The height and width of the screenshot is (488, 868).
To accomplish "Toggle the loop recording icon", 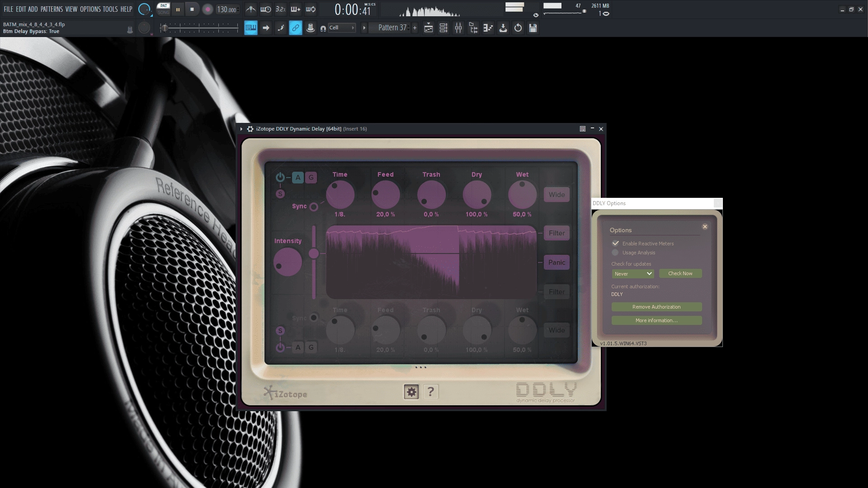I will (311, 9).
